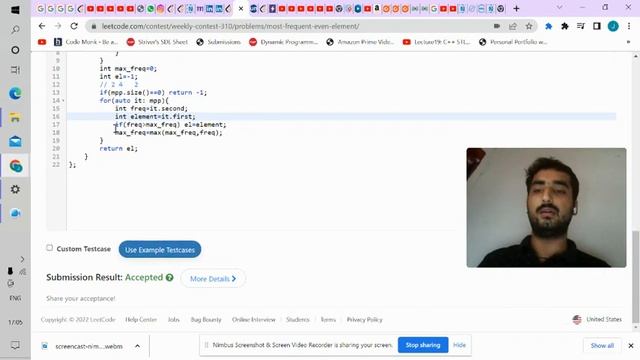Click the Stop sharing button
Image resolution: width=640 pixels, height=360 pixels.
[x=423, y=345]
